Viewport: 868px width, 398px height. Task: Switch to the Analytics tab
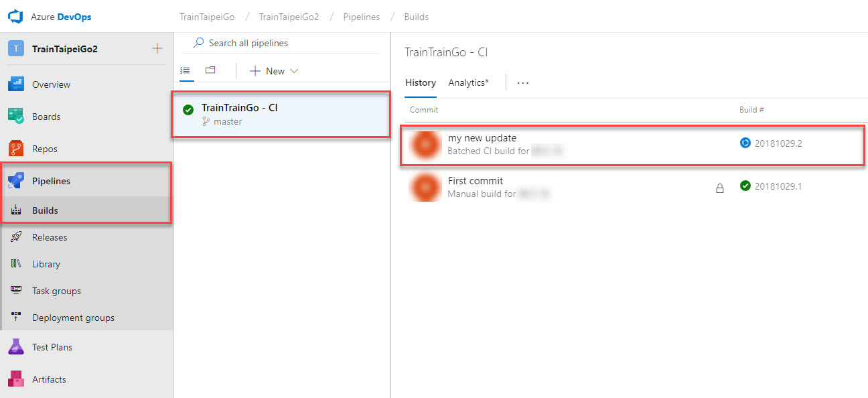click(469, 83)
